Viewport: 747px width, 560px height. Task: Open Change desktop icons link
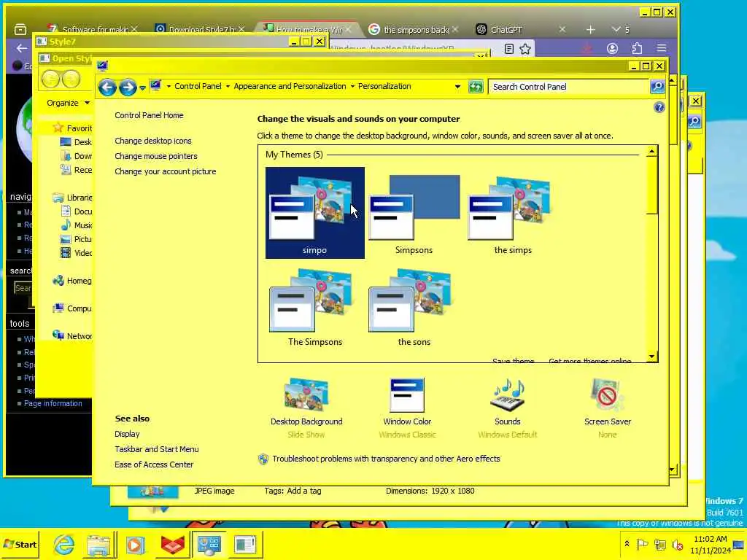(153, 141)
